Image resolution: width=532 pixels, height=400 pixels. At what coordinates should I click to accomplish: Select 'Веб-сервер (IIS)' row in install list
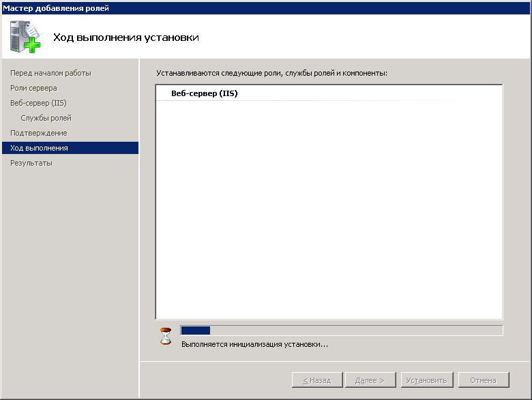coord(329,93)
